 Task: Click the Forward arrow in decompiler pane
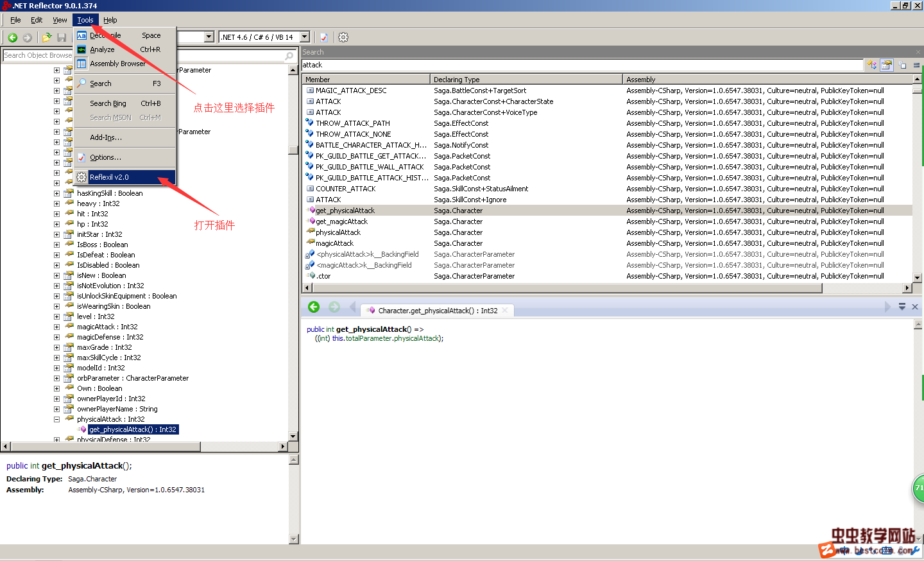pos(334,307)
